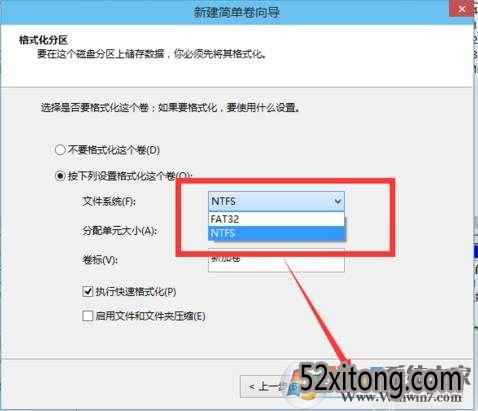Click the 分配单元大小(A): field label
This screenshot has height=411, width=478.
[119, 230]
